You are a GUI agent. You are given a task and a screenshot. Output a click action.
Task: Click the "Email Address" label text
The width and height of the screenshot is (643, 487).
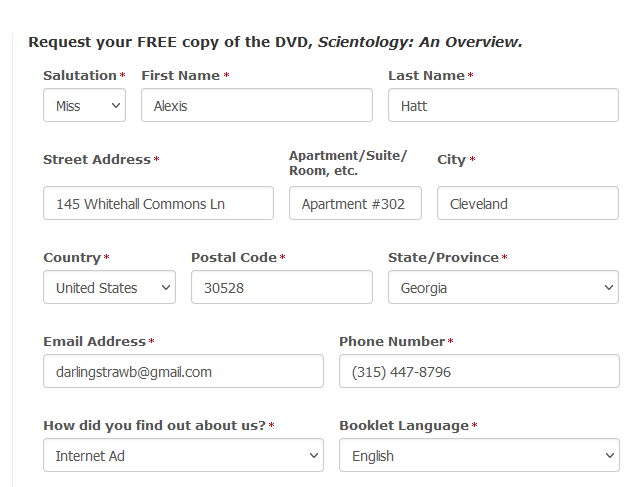[94, 342]
